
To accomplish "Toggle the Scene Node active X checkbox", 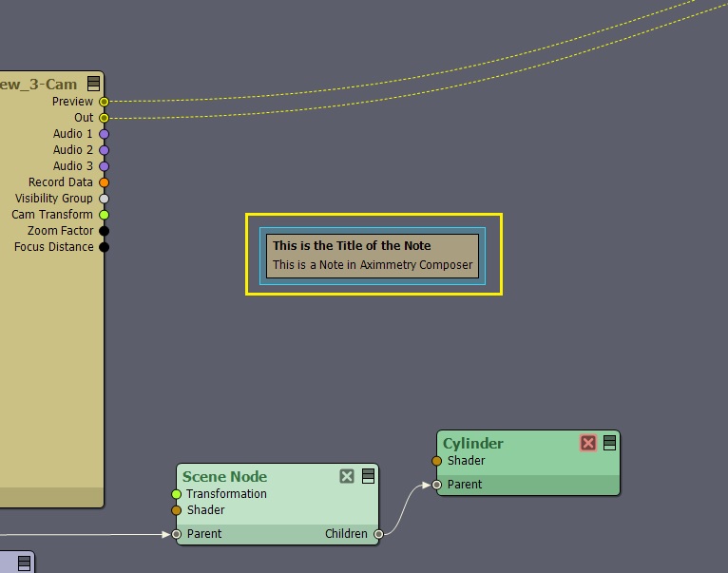I will 347,476.
